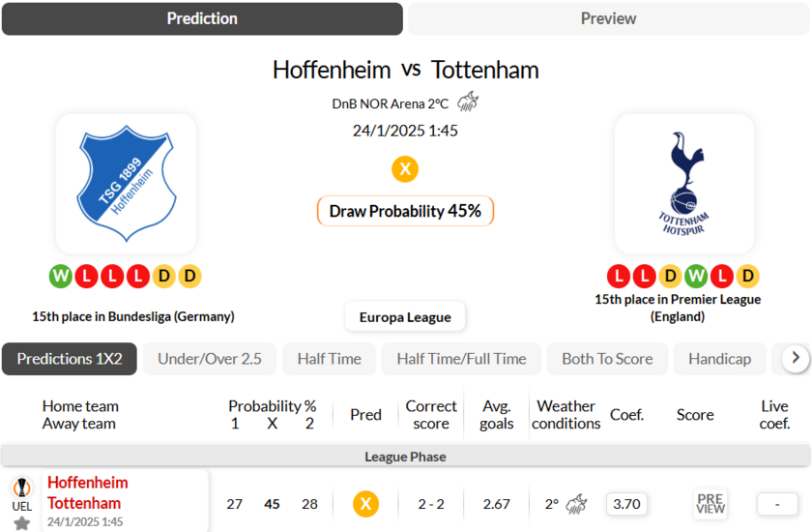Click the Tottenham Hotspur crest logo
812x532 pixels.
[684, 184]
